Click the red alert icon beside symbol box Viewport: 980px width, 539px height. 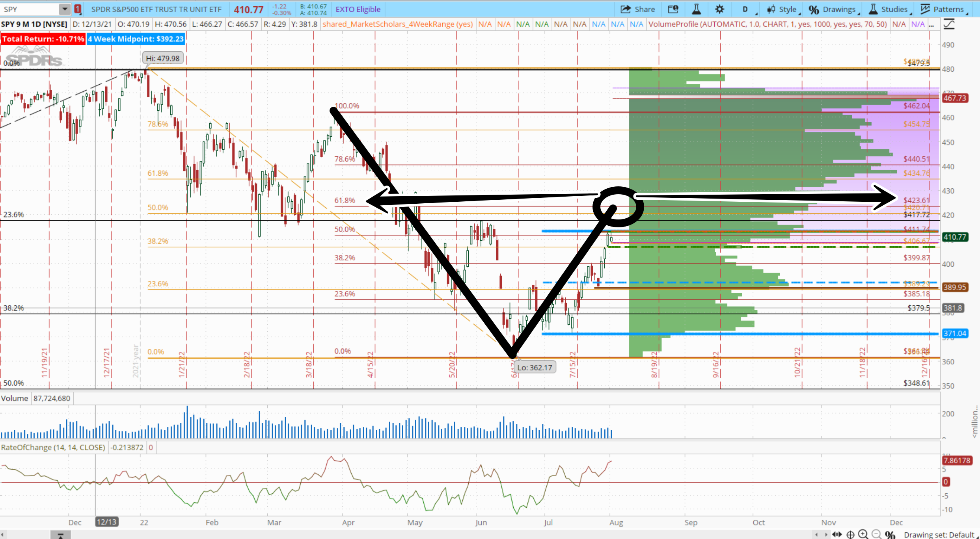(78, 9)
